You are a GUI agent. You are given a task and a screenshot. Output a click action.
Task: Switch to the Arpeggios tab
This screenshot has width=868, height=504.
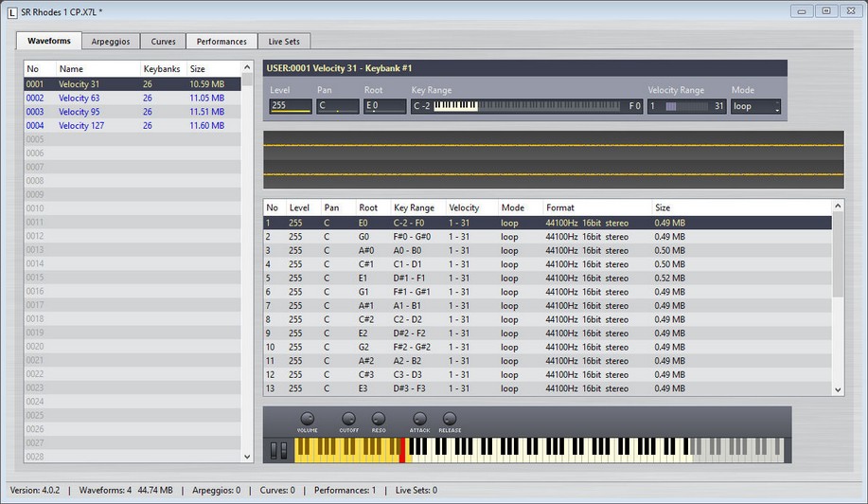[112, 42]
